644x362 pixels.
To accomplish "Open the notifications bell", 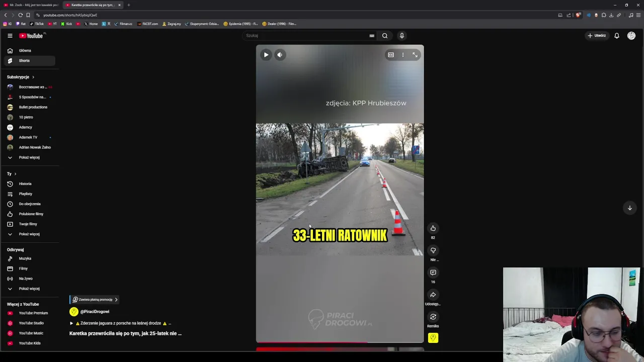I will (x=616, y=36).
